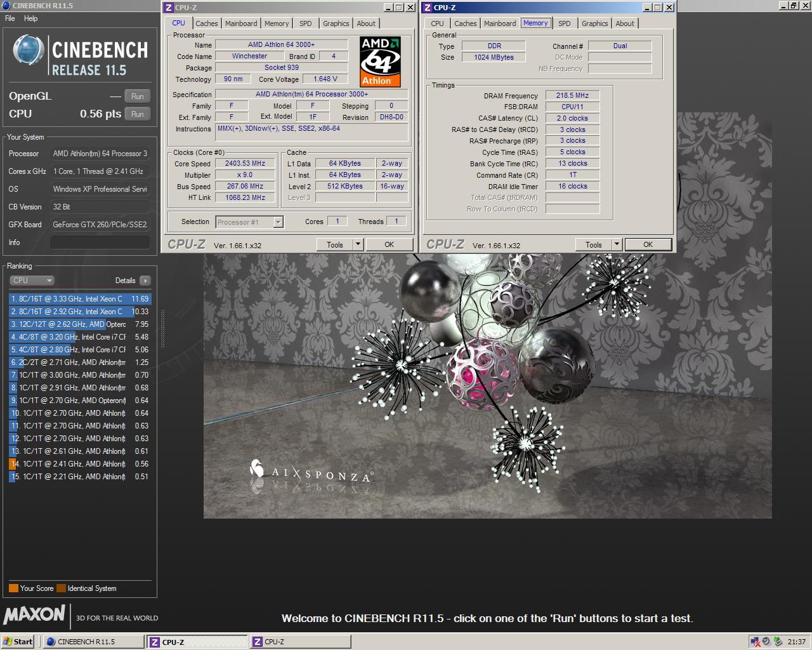Screen dimensions: 812x650
Task: Expand Tools dropdown arrow in left CPU-Z
Action: coord(358,244)
